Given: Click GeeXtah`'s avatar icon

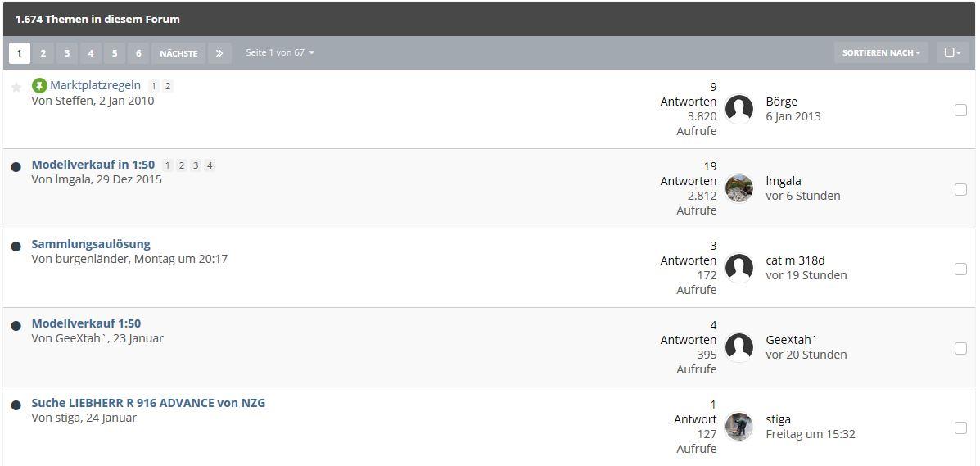Looking at the screenshot, I should click(x=738, y=347).
